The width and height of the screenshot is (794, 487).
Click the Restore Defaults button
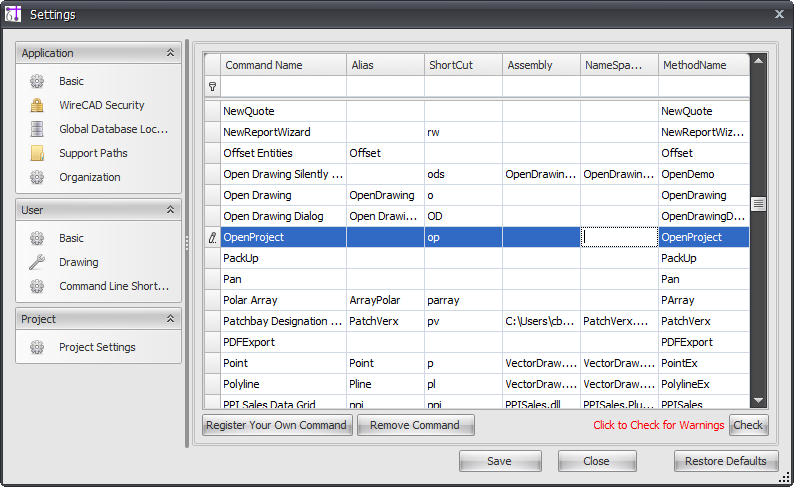(x=726, y=461)
